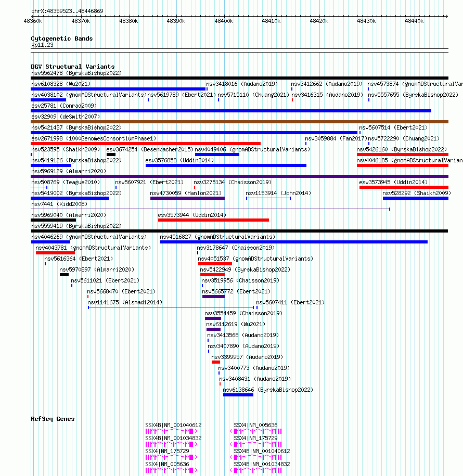The width and height of the screenshot is (463, 476).
Task: Click the Xp11.23 cytogenetic band label
Action: [42, 45]
